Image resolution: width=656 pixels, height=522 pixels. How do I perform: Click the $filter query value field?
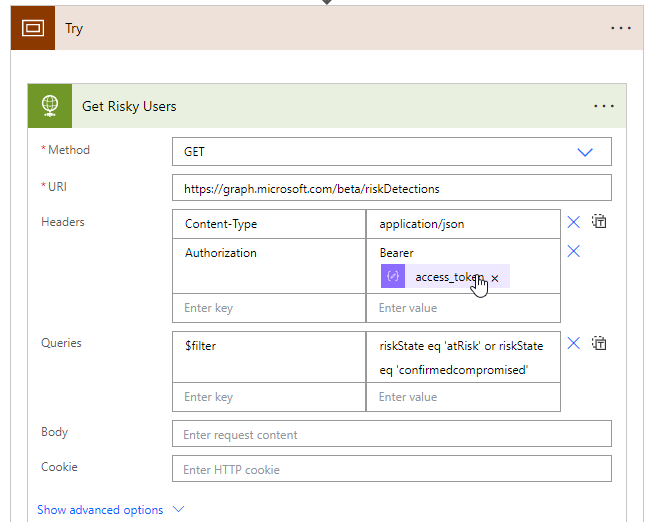point(463,357)
